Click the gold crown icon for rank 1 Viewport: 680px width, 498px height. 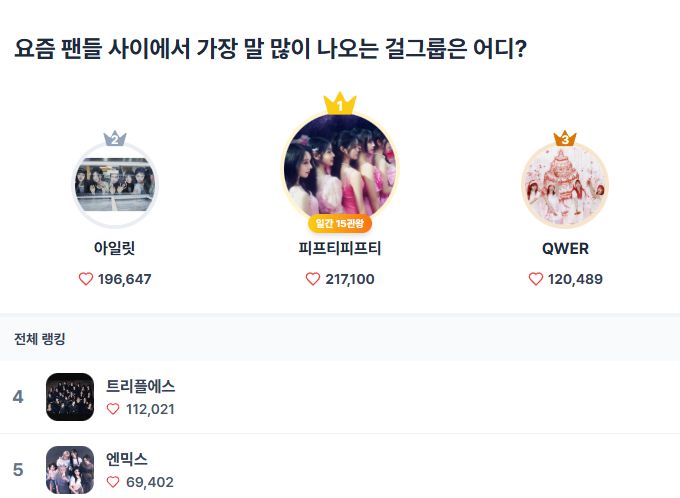point(340,102)
